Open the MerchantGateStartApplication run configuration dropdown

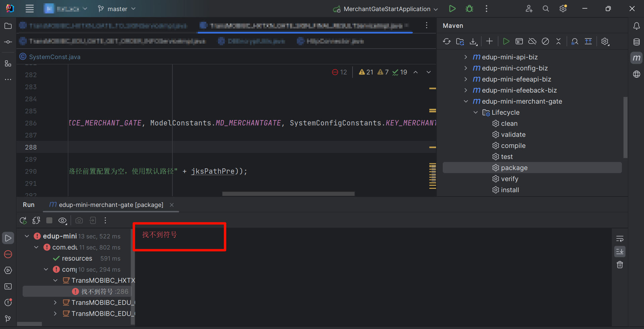tap(385, 9)
